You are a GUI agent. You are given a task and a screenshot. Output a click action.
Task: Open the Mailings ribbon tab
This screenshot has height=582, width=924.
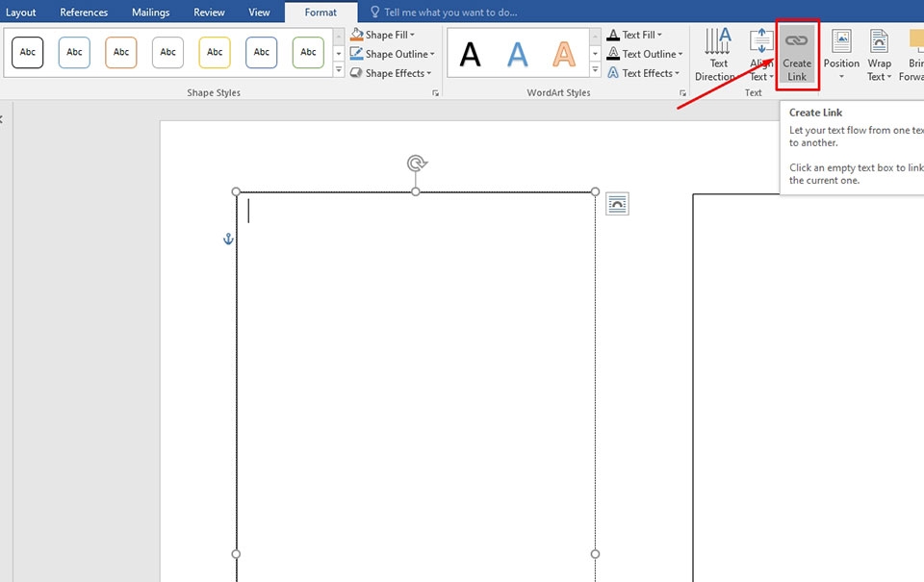pyautogui.click(x=150, y=13)
